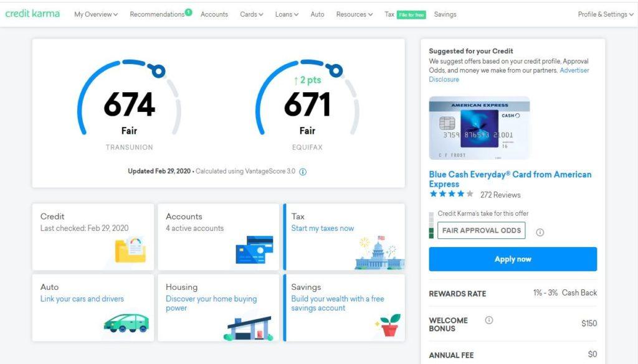Open the Equifax 671 score
The width and height of the screenshot is (638, 364).
coord(307,105)
